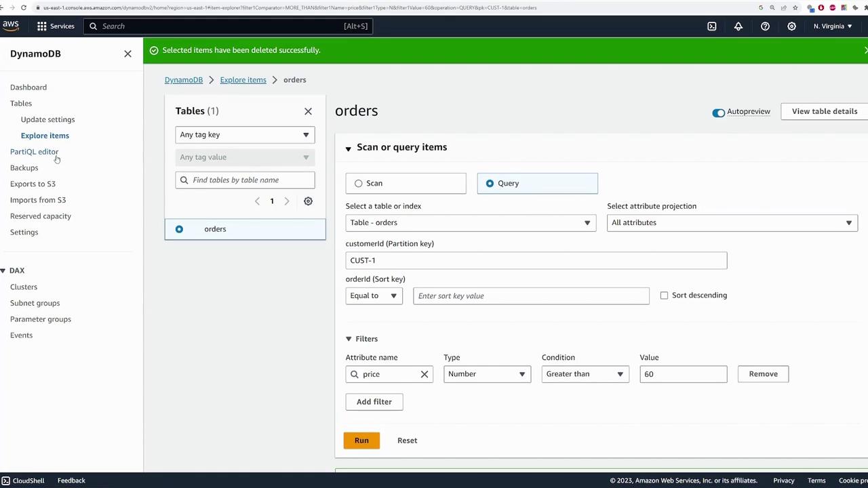Open CloudShell icon in top navigation bar

point(712,26)
